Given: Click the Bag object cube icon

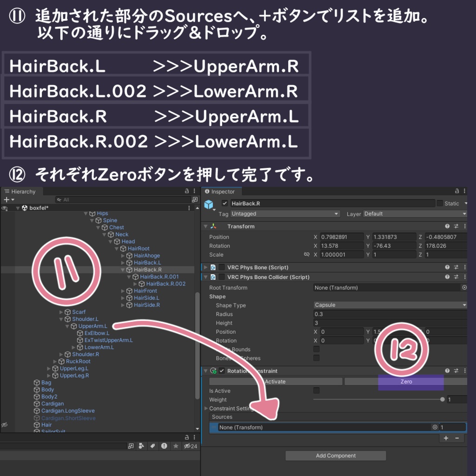Looking at the screenshot, I should 37,383.
